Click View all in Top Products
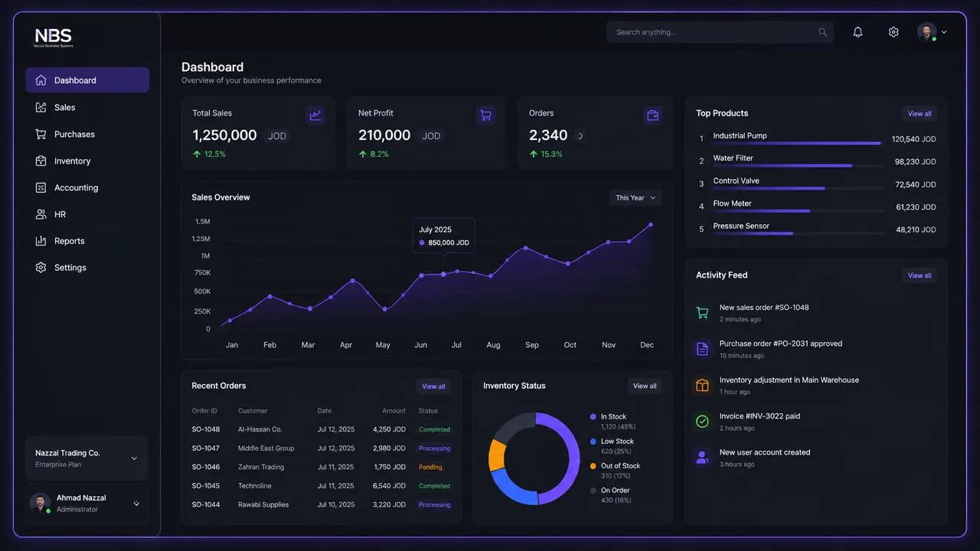The image size is (980, 551). [x=920, y=113]
